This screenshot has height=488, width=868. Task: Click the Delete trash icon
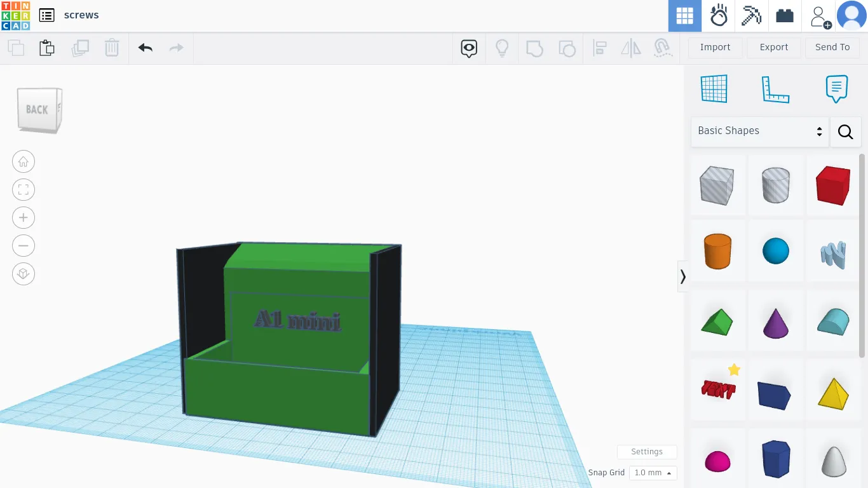pos(112,48)
